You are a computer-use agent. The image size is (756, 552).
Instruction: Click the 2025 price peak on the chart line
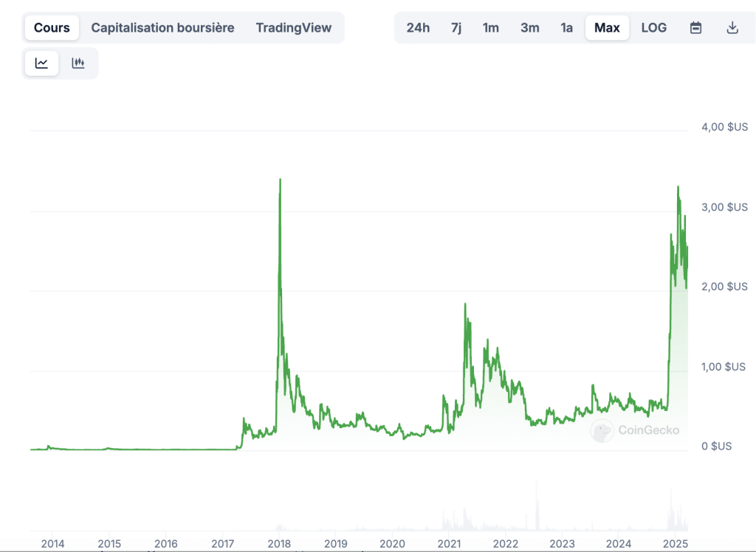pyautogui.click(x=678, y=187)
